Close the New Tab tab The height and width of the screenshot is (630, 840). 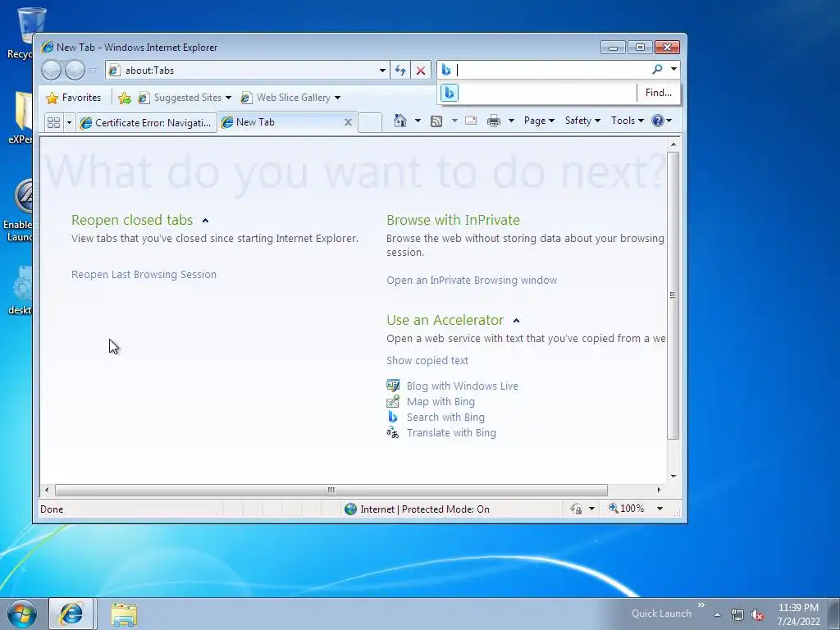click(348, 122)
